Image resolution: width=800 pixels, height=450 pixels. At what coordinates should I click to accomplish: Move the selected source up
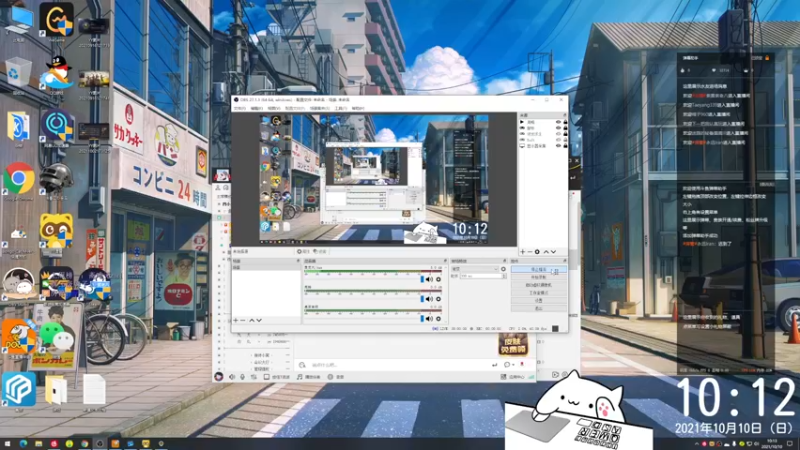pos(546,252)
